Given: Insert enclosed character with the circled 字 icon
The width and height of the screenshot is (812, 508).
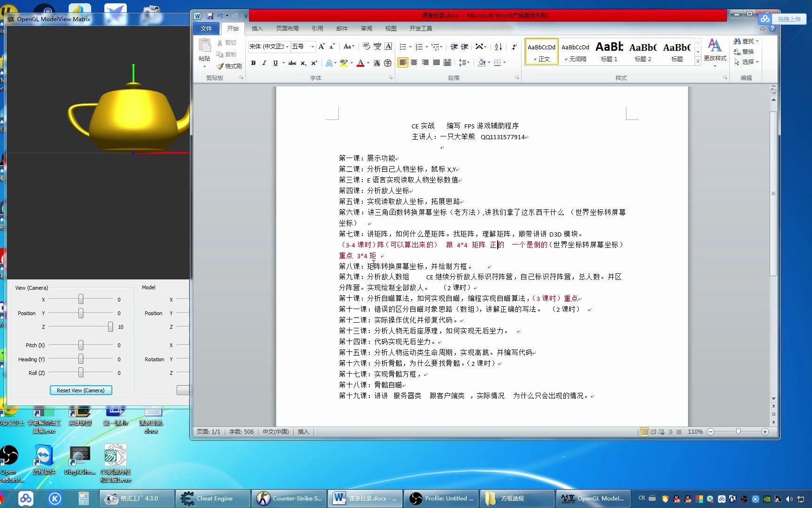Looking at the screenshot, I should click(x=388, y=63).
